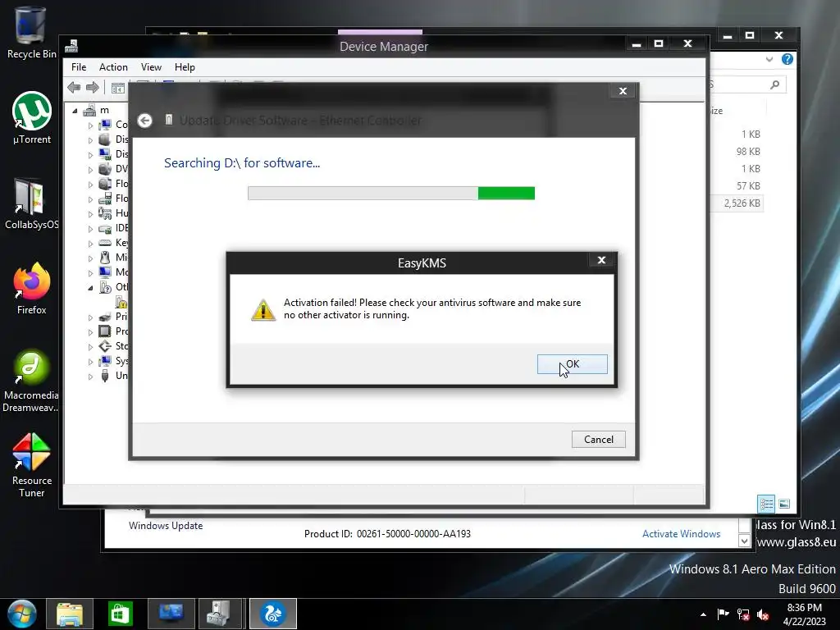Viewport: 840px width, 630px height.
Task: Switch Explorer to details view
Action: click(x=766, y=504)
